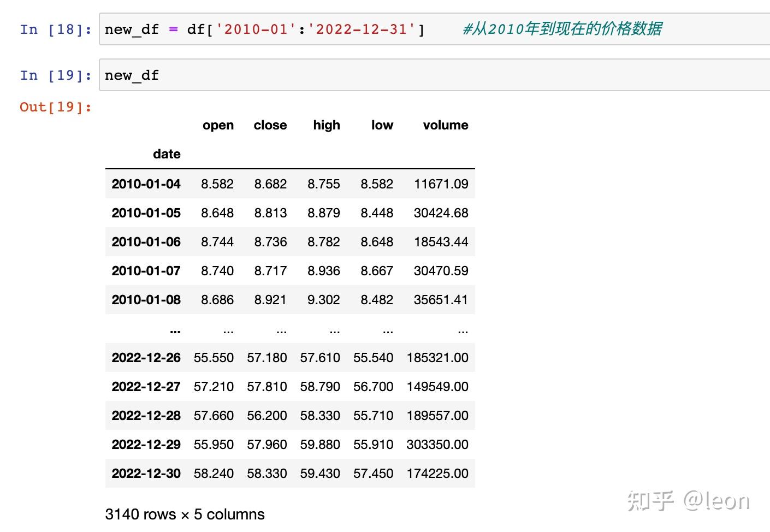The width and height of the screenshot is (770, 532).
Task: Click the 2022-12-30 row label
Action: 146,474
